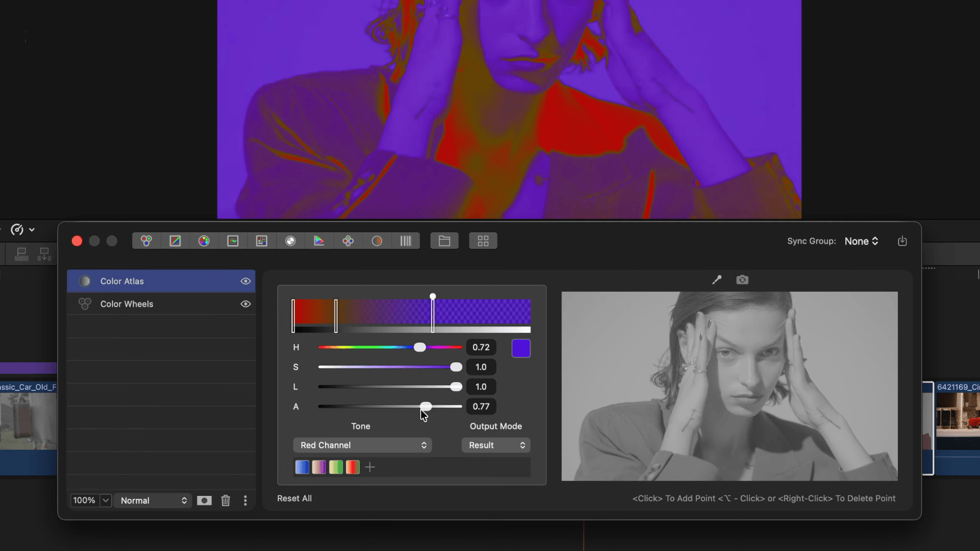980x551 pixels.
Task: Click the four-square grid view icon
Action: click(483, 241)
